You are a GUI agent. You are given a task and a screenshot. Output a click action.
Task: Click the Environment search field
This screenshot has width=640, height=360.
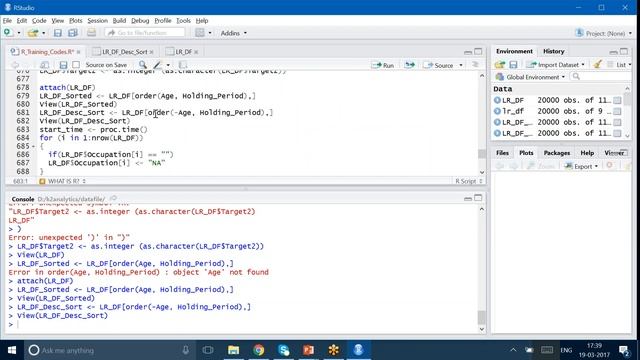click(x=600, y=77)
